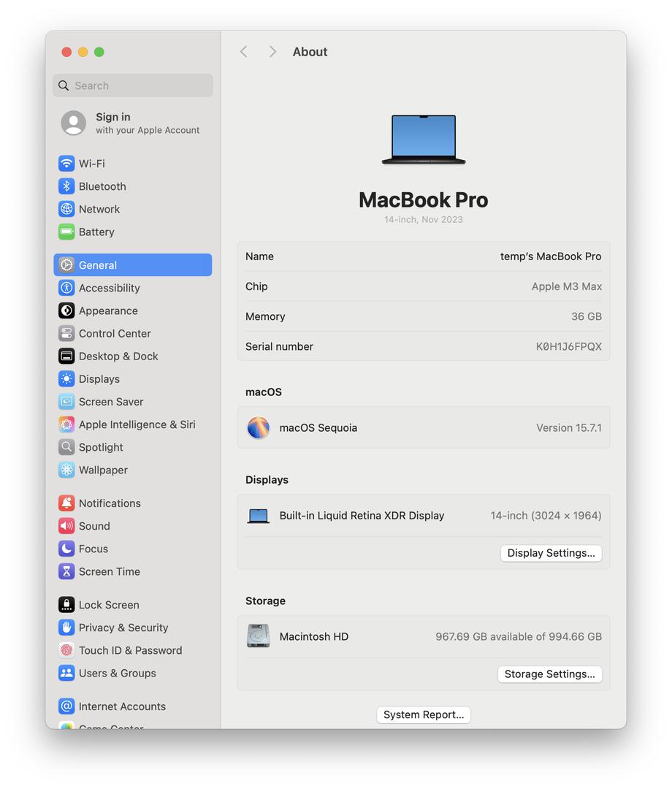Select the Sound speaker icon
The image size is (672, 789).
tap(66, 526)
